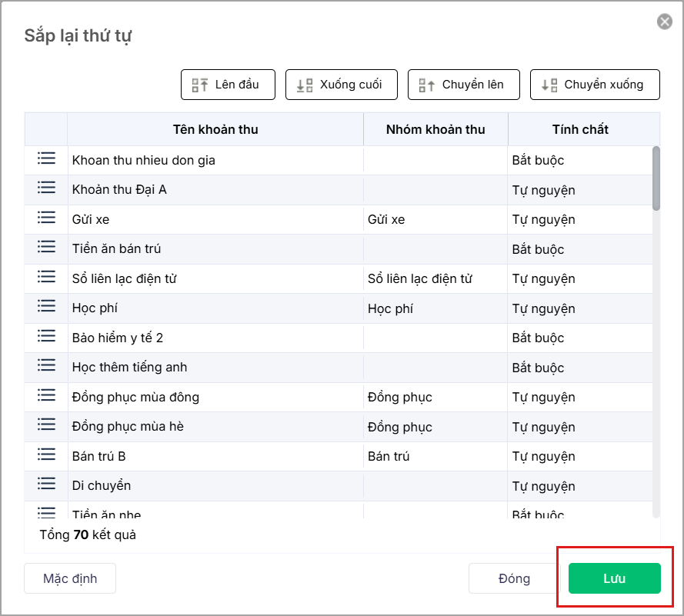684x616 pixels.
Task: Click the Chuyển xuống button
Action: click(x=594, y=85)
